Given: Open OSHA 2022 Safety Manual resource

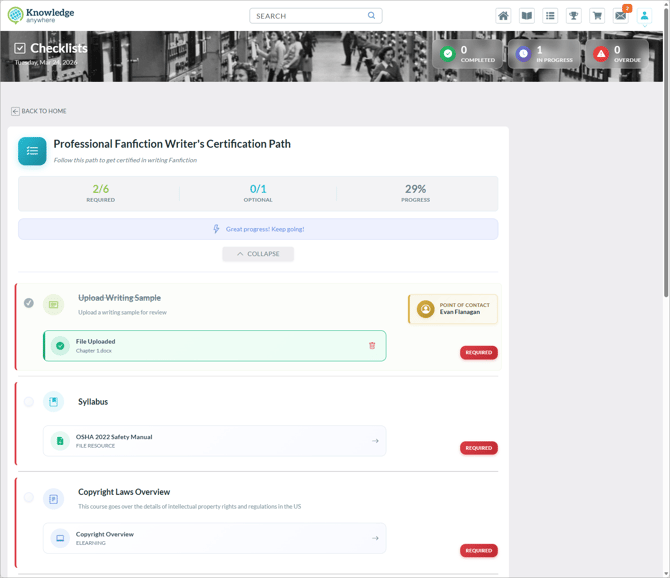Looking at the screenshot, I should pyautogui.click(x=214, y=441).
